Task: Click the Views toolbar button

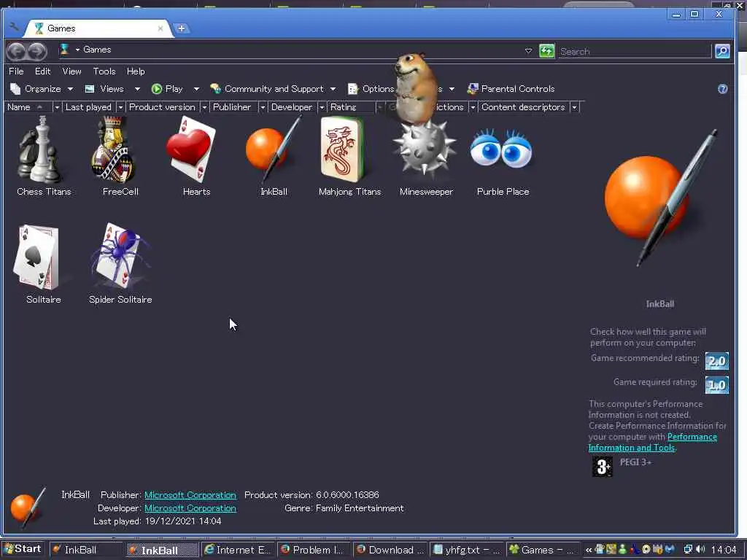Action: click(x=105, y=89)
